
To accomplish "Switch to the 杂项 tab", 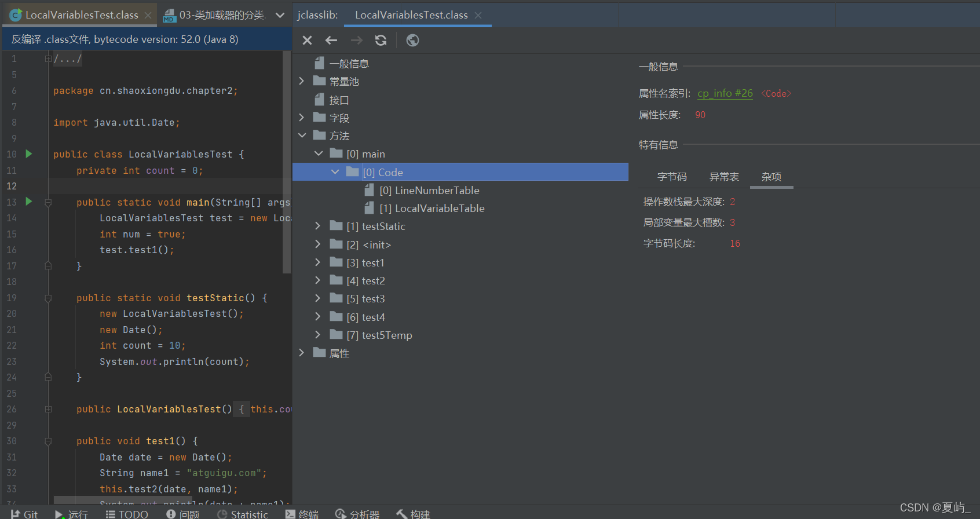I will pyautogui.click(x=771, y=177).
